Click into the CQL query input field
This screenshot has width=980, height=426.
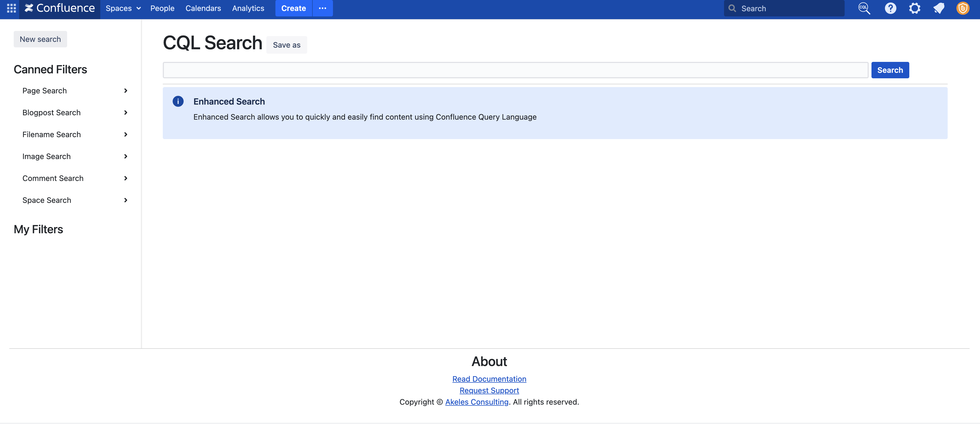click(x=515, y=70)
